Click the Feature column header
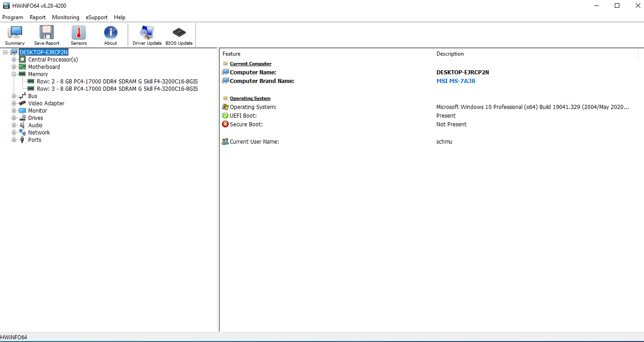The width and height of the screenshot is (644, 342). [327, 54]
